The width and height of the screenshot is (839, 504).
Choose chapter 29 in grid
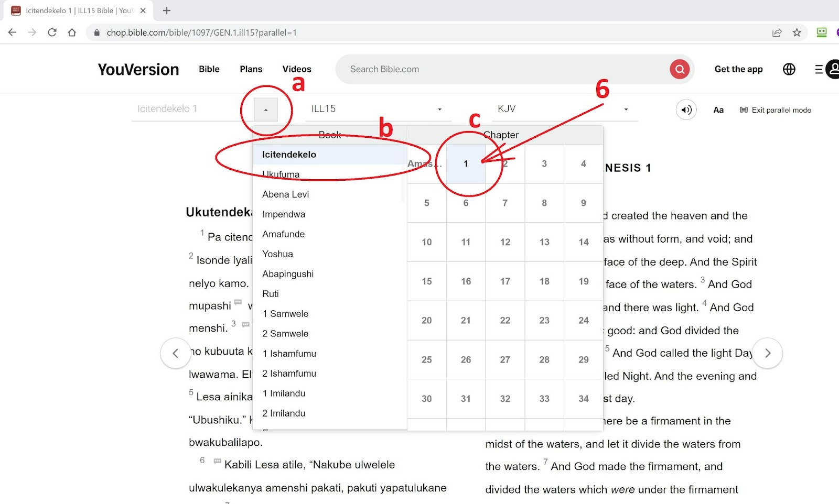pyautogui.click(x=584, y=359)
